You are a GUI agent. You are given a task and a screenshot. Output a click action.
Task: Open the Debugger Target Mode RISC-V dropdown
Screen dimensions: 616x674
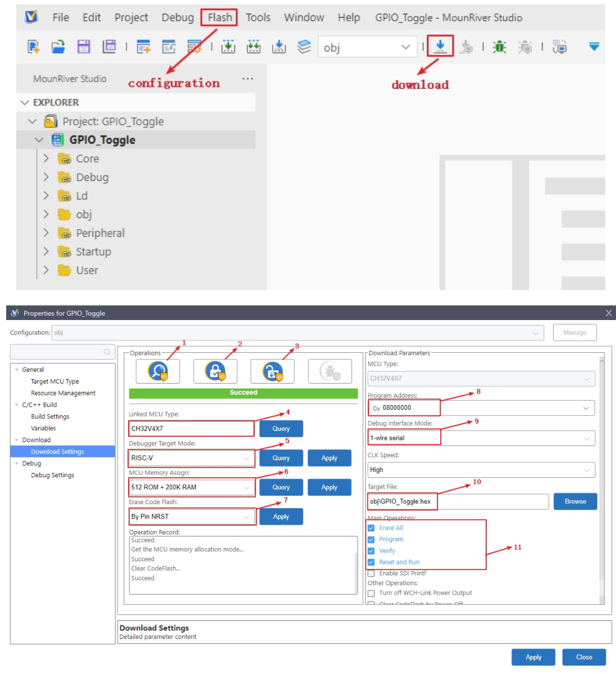pos(192,458)
